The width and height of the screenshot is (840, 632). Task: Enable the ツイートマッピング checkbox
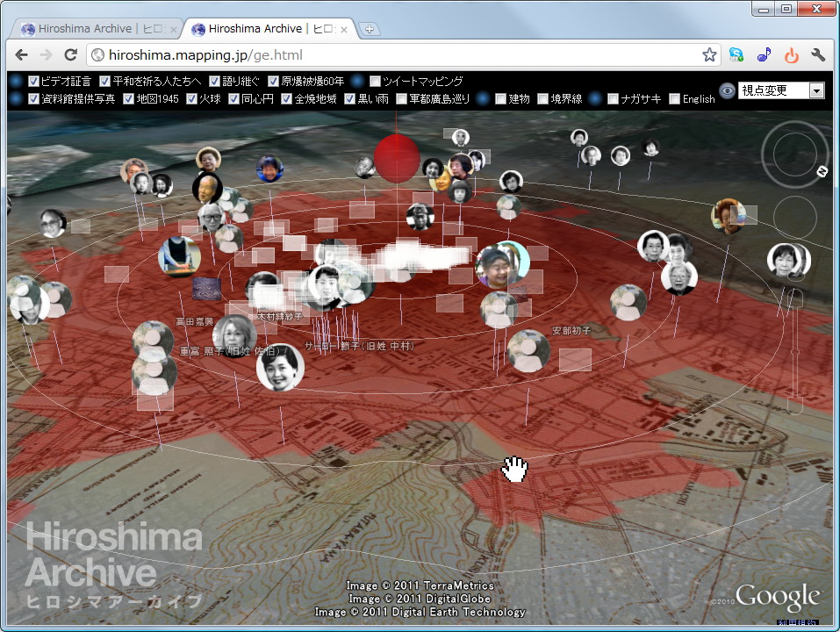375,82
